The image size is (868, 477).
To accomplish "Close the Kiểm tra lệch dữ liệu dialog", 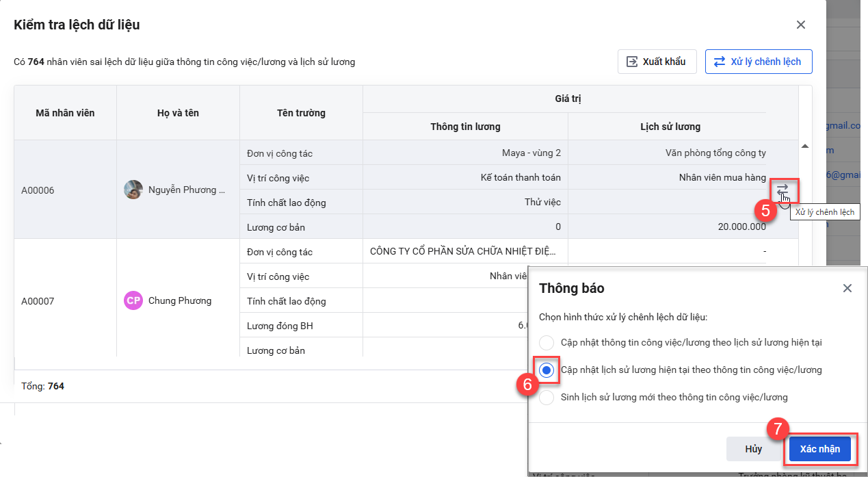I will tap(801, 25).
